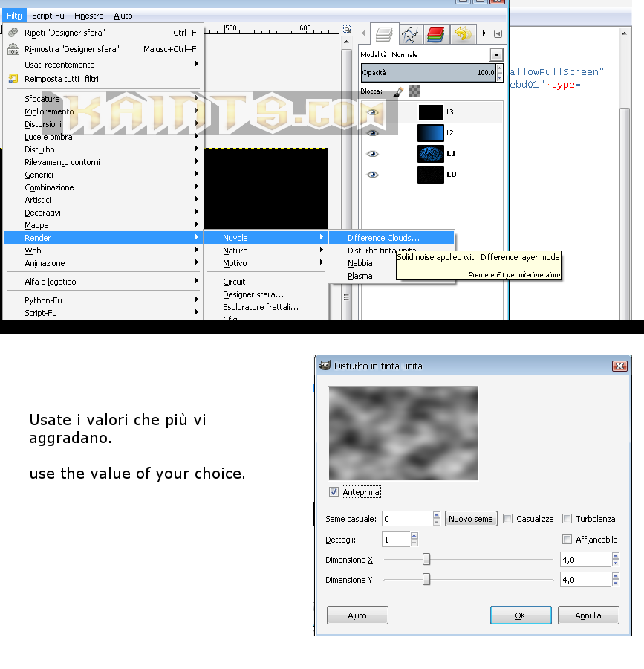
Task: Click the noise preview image in dialog
Action: click(403, 433)
